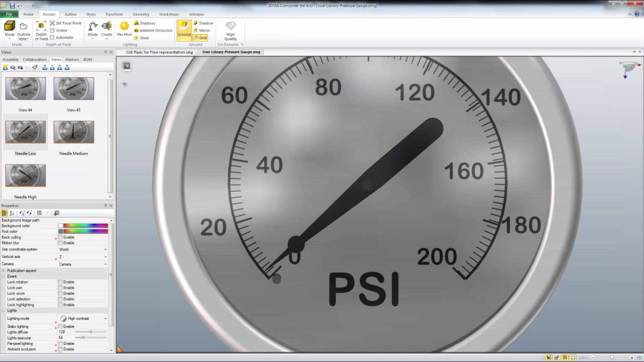
Task: Toggle Depth of Field
Action: (41, 31)
